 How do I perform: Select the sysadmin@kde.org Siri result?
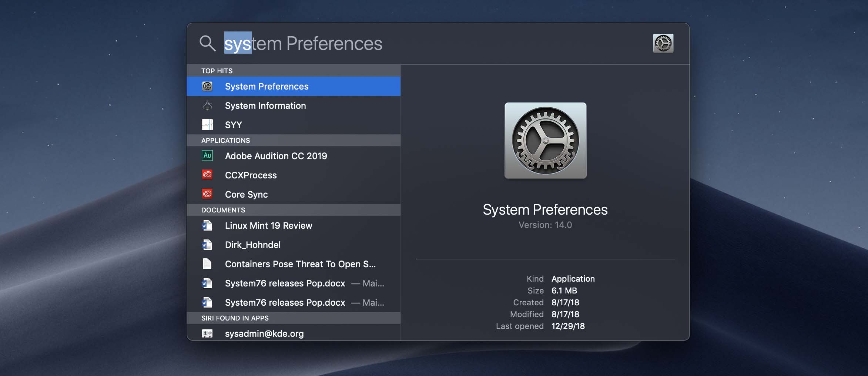point(264,334)
